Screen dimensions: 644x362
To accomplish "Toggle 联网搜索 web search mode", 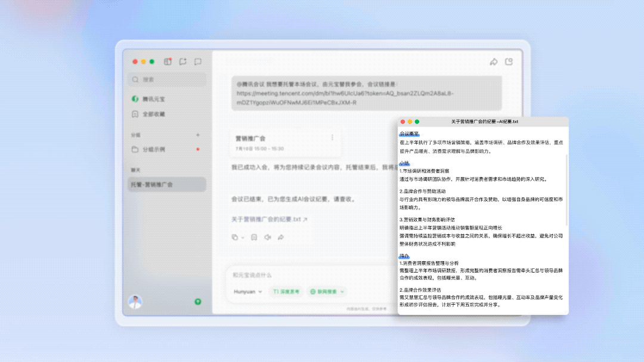I will point(326,292).
